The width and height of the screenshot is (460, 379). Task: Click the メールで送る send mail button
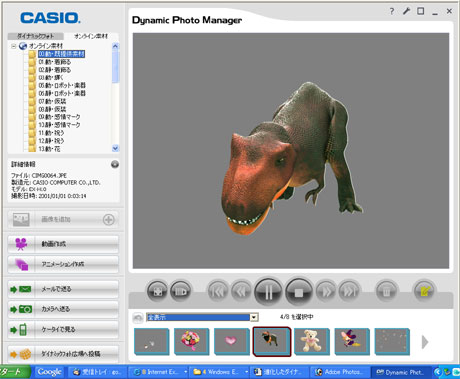point(63,289)
